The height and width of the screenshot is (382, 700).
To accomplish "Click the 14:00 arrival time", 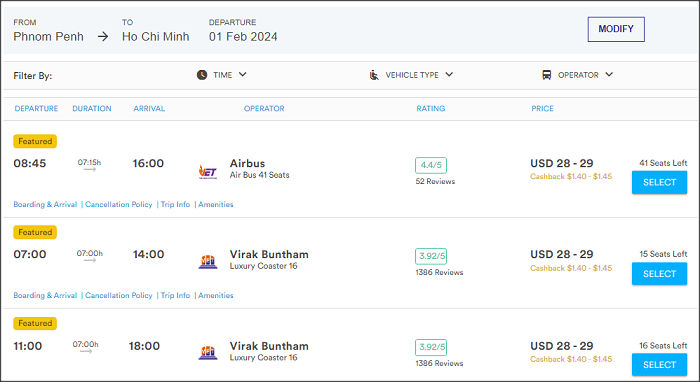I will [148, 254].
